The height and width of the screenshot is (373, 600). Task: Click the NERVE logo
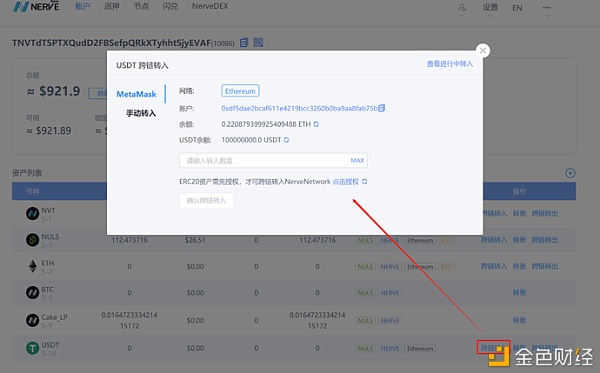coord(36,7)
